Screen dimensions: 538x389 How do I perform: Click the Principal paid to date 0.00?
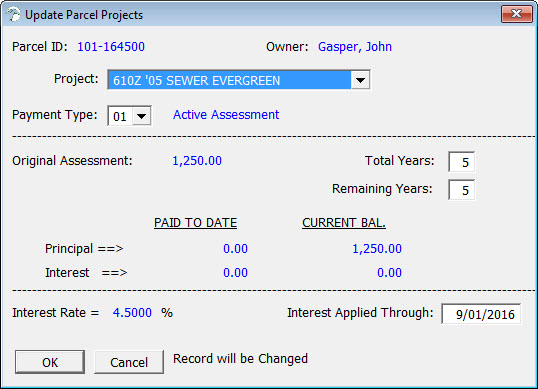[x=235, y=249]
